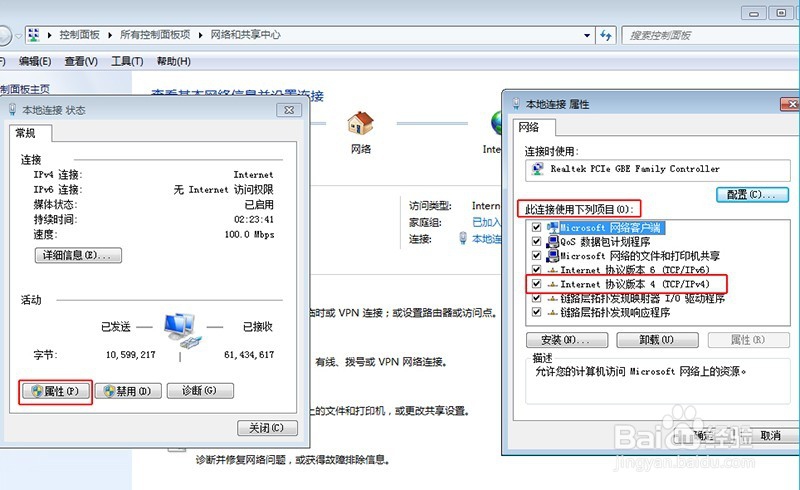
Task: Click the 02:23:41 duration value
Action: click(254, 219)
